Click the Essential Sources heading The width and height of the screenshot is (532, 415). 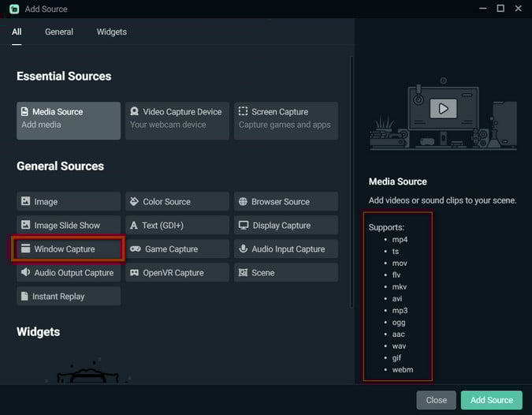64,76
